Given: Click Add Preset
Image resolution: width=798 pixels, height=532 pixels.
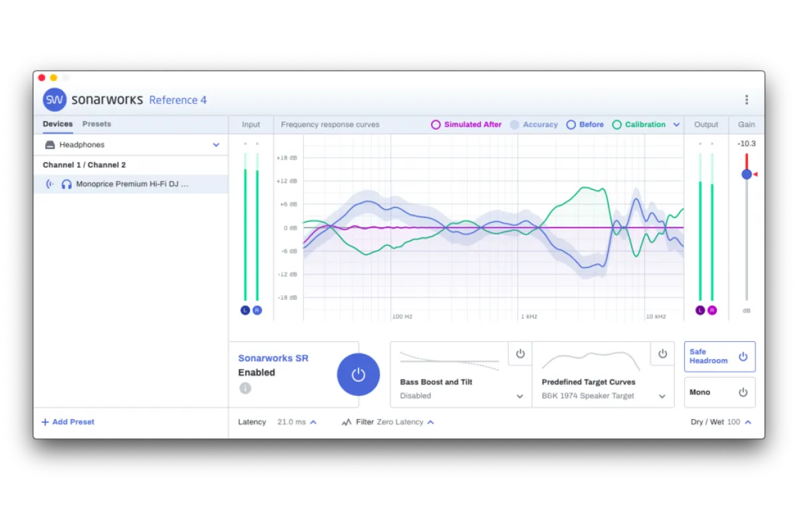Looking at the screenshot, I should (x=68, y=422).
